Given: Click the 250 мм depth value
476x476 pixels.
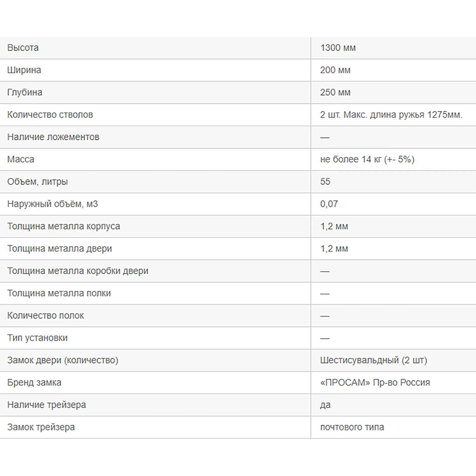Looking at the screenshot, I should 335,92.
